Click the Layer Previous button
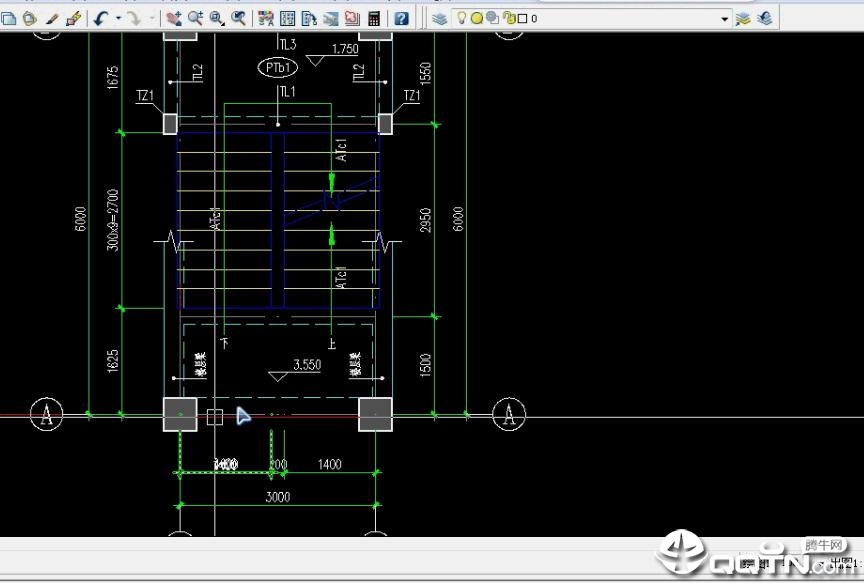This screenshot has height=583, width=864. point(765,18)
